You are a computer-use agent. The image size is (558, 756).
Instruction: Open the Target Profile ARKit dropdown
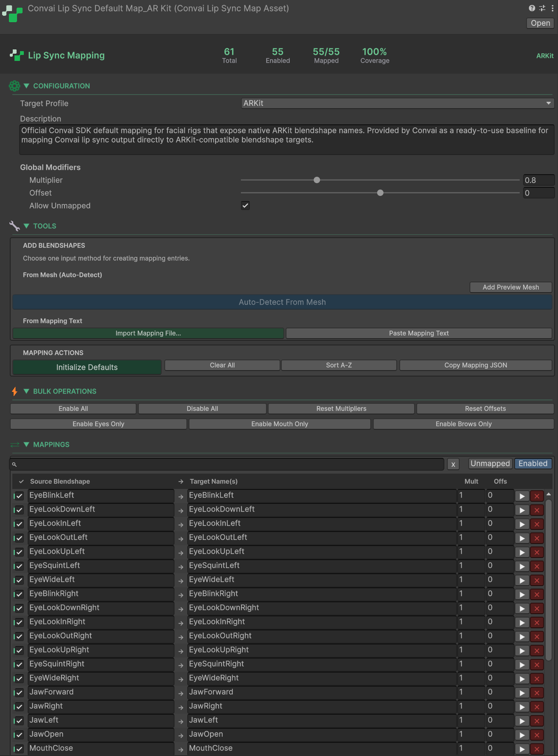[x=397, y=103]
